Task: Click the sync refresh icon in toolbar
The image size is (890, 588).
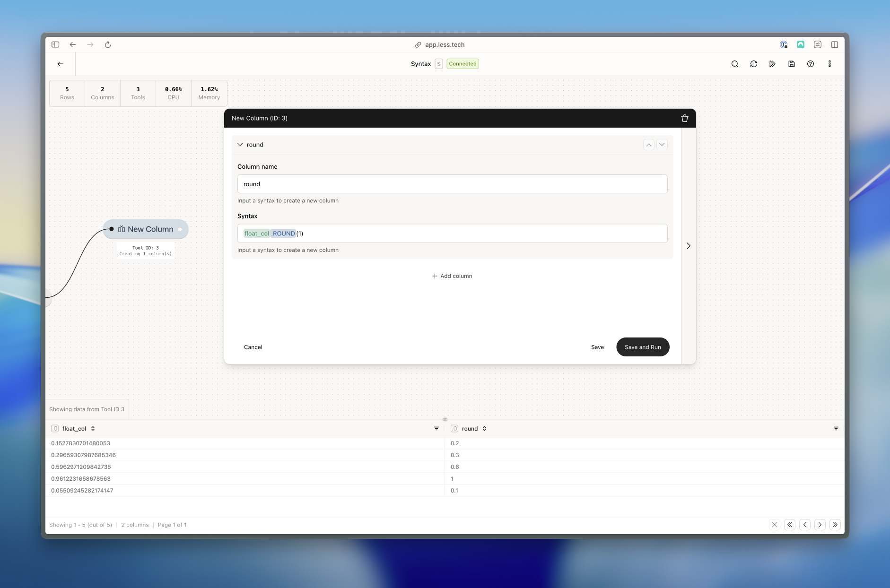Action: point(754,64)
